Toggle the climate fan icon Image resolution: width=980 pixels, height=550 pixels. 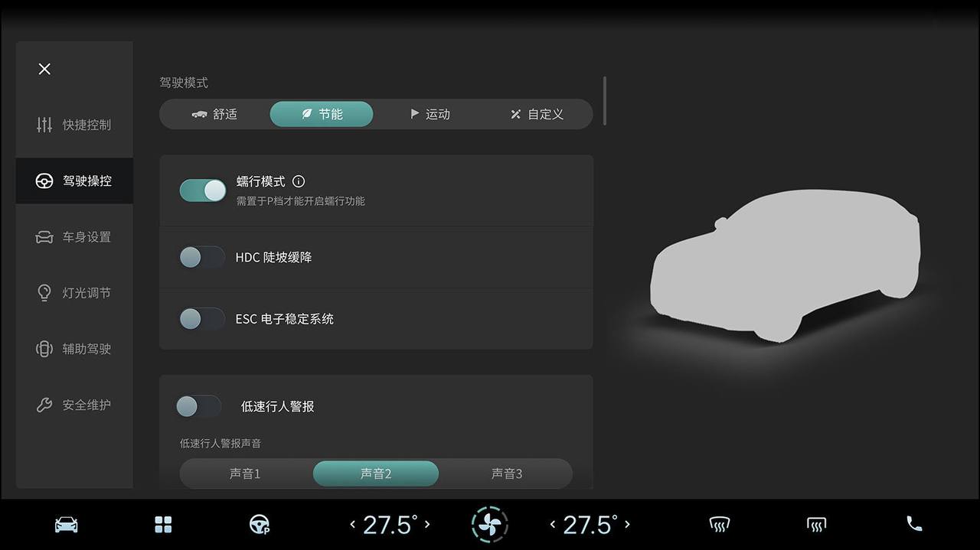pos(490,525)
